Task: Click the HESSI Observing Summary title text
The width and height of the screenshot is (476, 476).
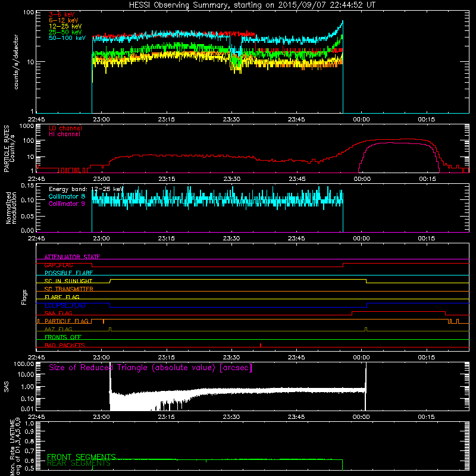Action: (x=252, y=5)
